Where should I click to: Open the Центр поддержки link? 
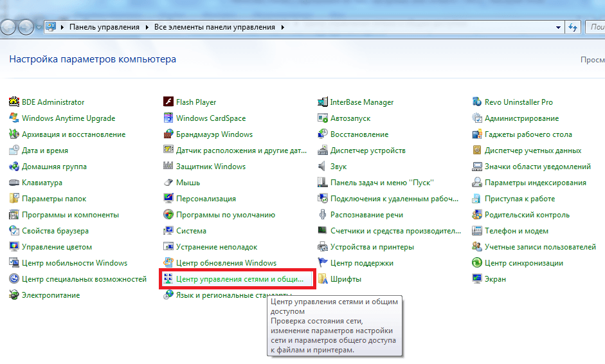[362, 263]
